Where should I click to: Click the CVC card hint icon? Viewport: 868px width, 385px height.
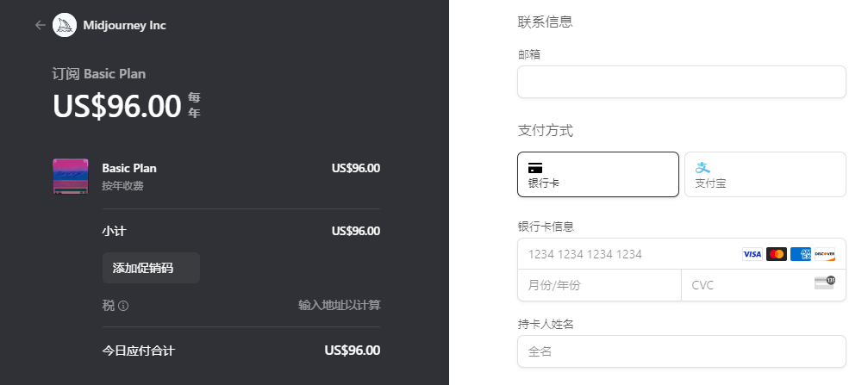pyautogui.click(x=825, y=283)
